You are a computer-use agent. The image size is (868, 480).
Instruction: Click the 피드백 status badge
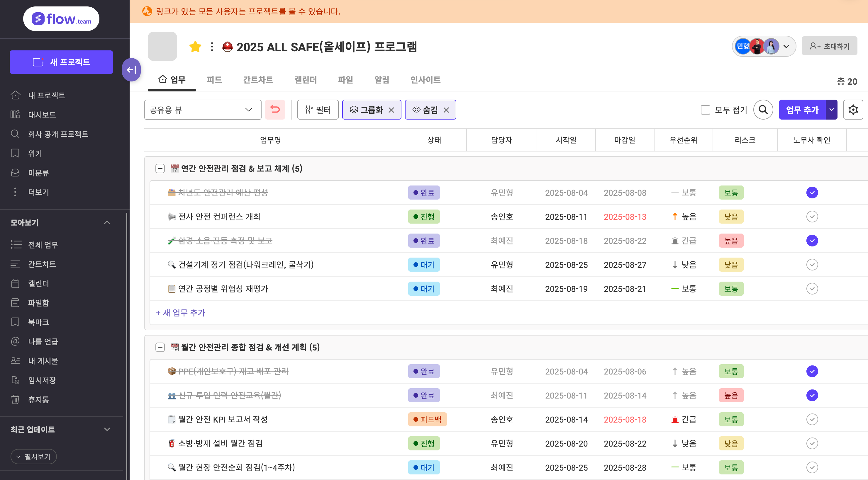(427, 419)
